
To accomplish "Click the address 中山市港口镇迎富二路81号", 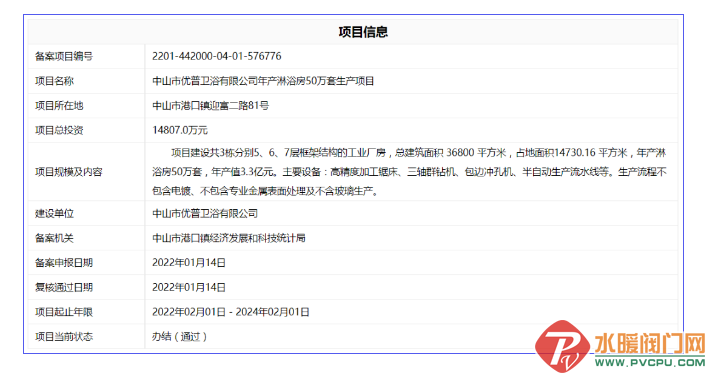I will point(211,105).
